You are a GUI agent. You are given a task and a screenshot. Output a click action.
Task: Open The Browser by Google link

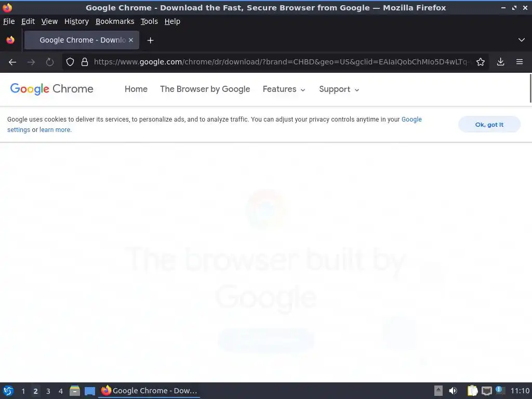coord(205,89)
